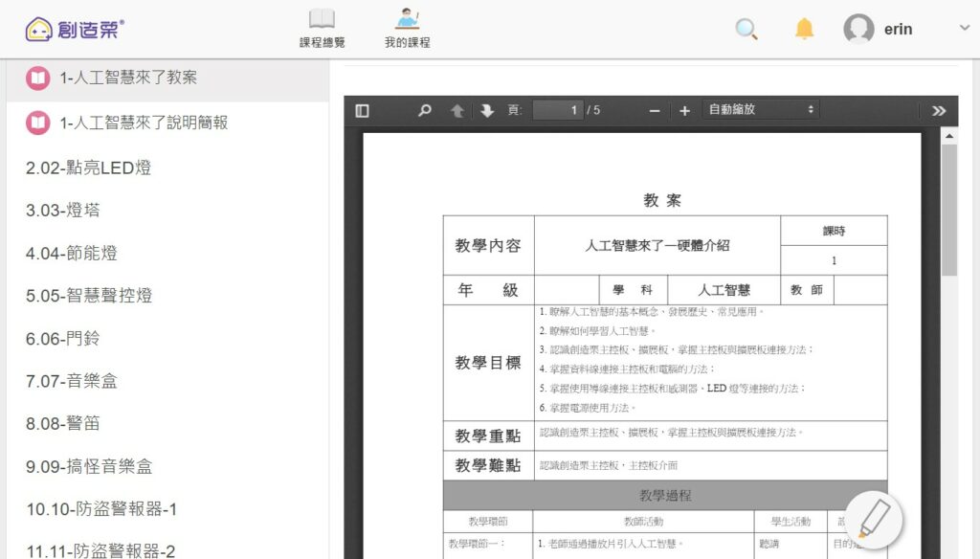Toggle the PDF sidebar panel

362,111
